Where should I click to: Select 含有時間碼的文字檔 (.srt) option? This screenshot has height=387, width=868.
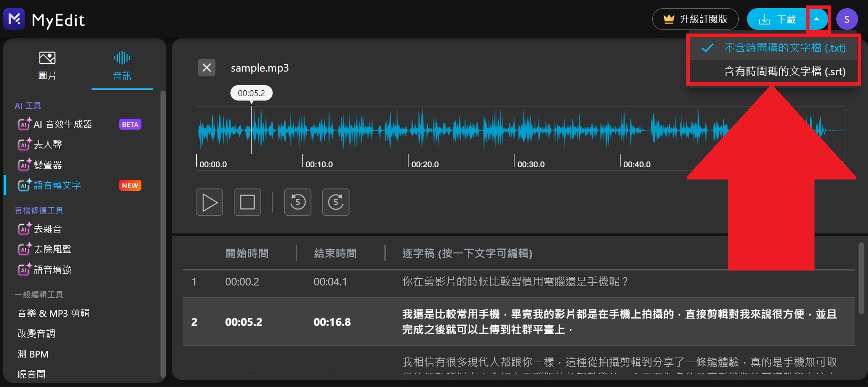(773, 71)
